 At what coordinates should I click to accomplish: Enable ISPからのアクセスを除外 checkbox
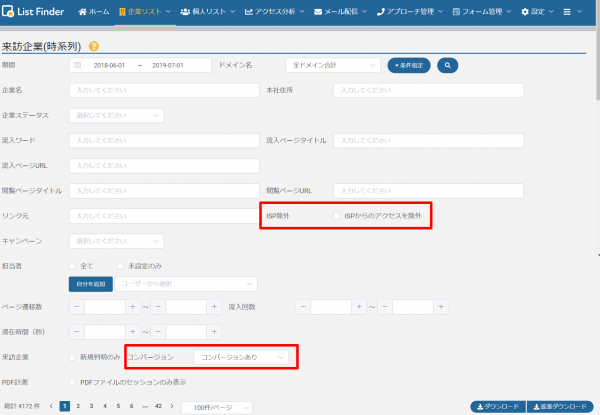[x=337, y=215]
